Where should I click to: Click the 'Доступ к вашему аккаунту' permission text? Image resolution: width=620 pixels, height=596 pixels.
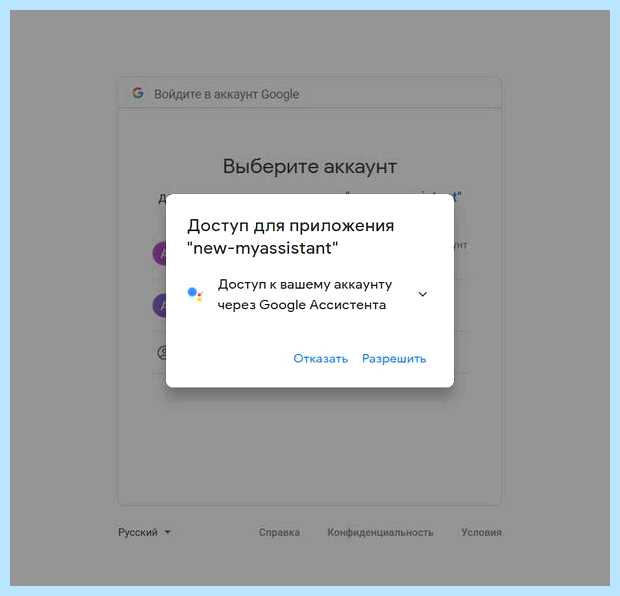point(305,295)
